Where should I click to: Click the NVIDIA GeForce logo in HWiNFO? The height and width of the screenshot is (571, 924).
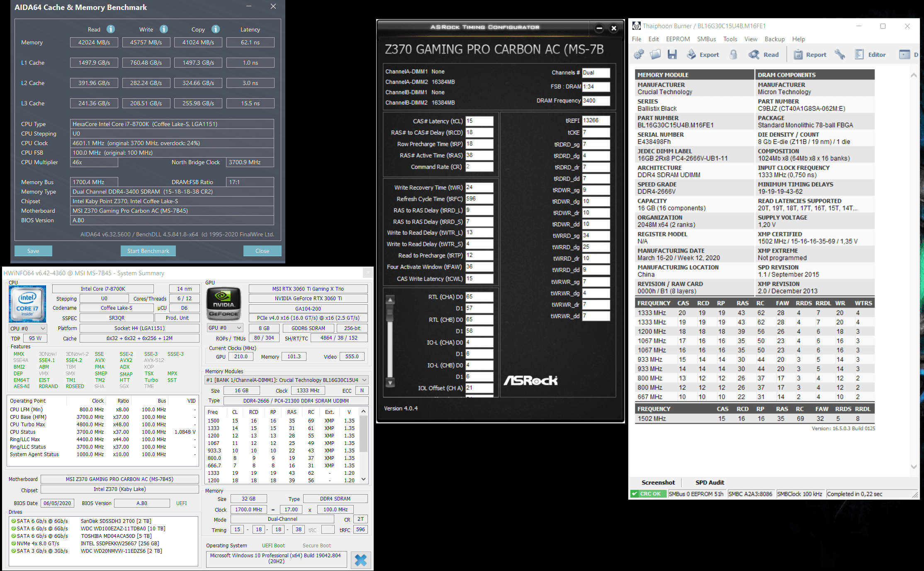point(224,304)
